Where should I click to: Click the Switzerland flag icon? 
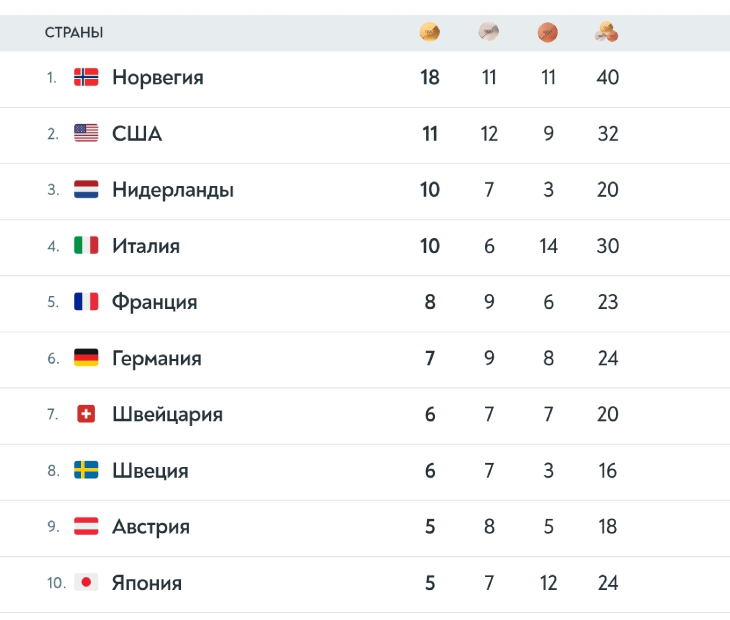pyautogui.click(x=86, y=414)
